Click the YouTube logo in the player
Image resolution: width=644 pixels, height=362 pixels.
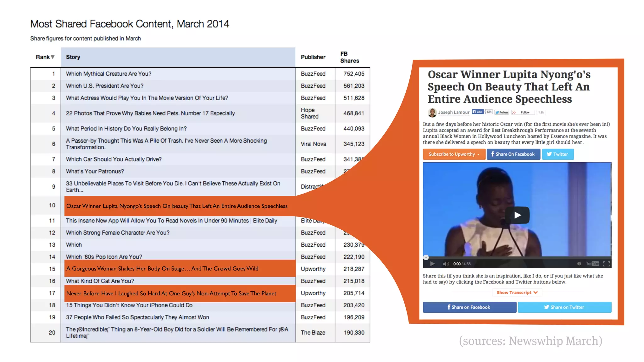(x=592, y=264)
